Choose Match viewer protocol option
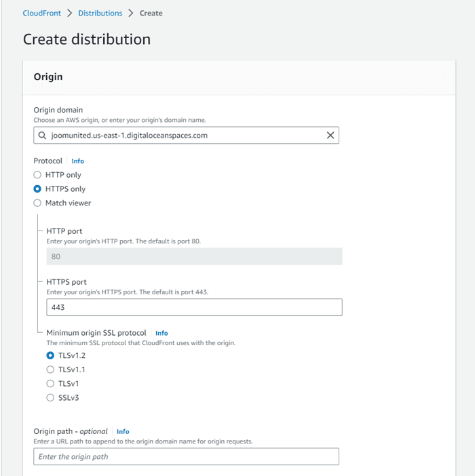This screenshot has width=475, height=476. pyautogui.click(x=38, y=203)
